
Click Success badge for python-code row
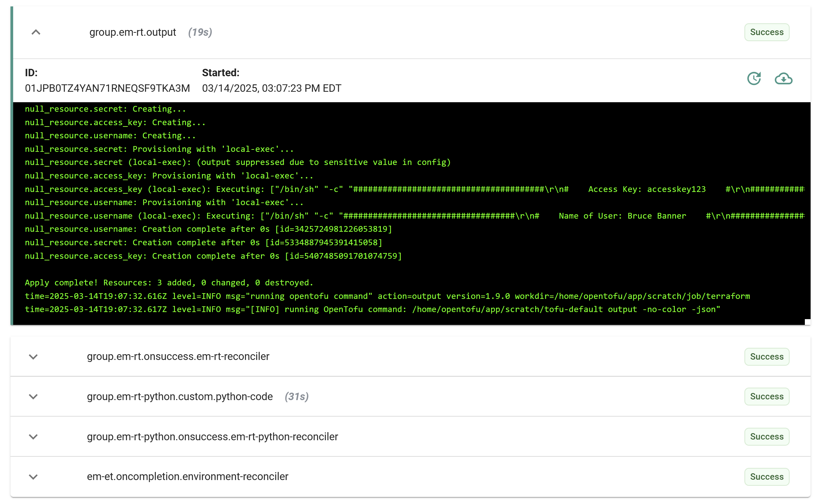tap(766, 396)
